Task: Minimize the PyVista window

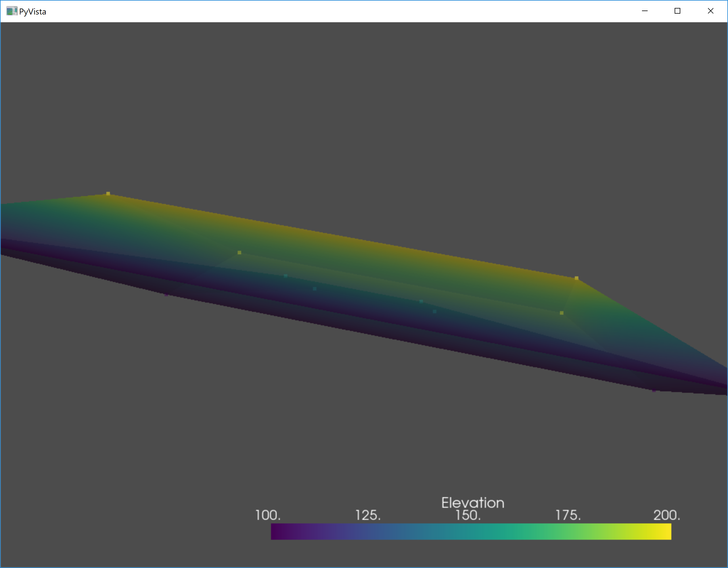Action: (x=645, y=11)
